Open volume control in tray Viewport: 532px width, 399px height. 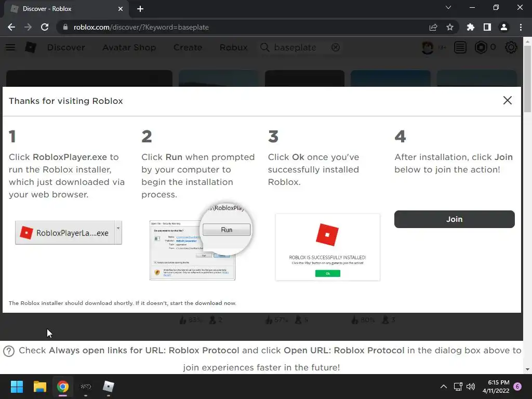(471, 387)
